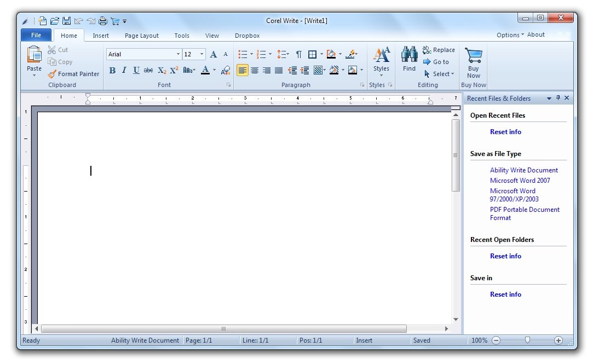Enable justified paragraph alignment
Screen dimensions: 593x364
pyautogui.click(x=278, y=70)
